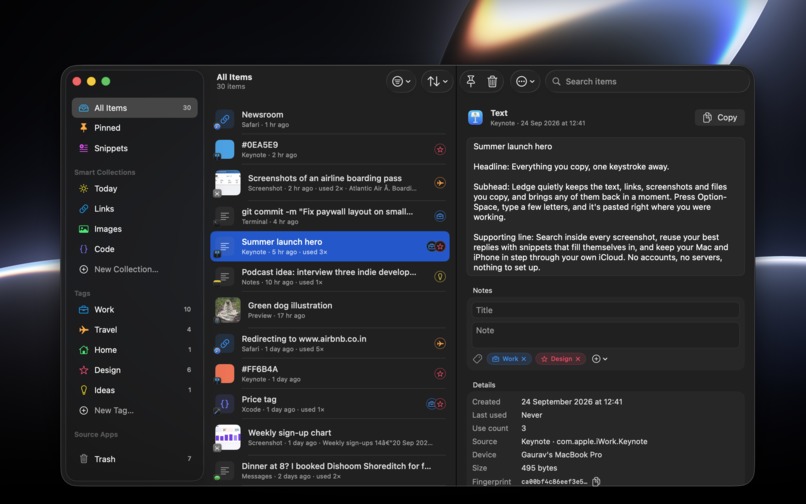
Task: Select Redirecting to www.airbnb.co.in item
Action: (x=330, y=343)
